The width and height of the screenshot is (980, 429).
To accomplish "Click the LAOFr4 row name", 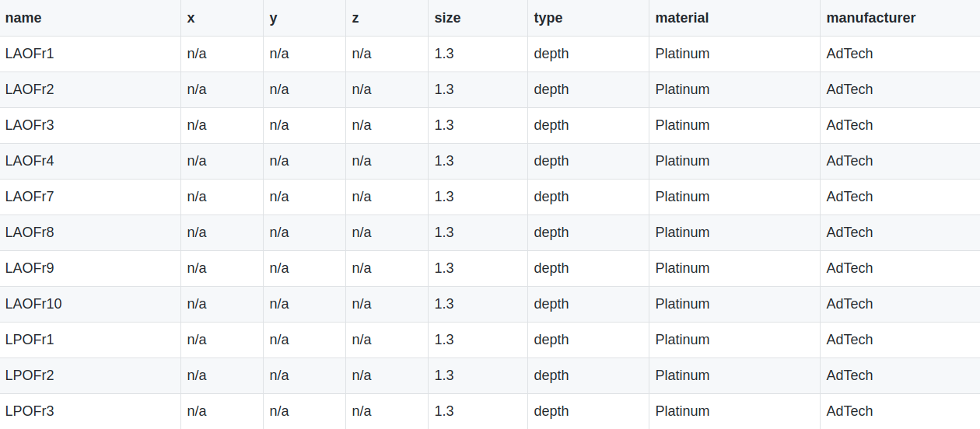I will click(x=30, y=161).
